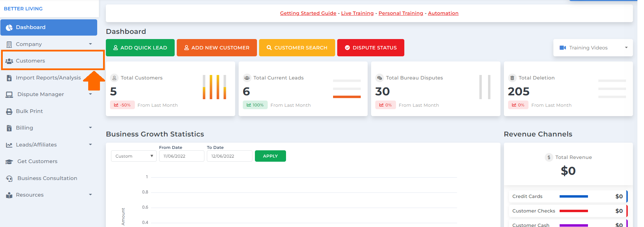
Task: Click the Credit Cards blue revenue bar
Action: (x=573, y=196)
